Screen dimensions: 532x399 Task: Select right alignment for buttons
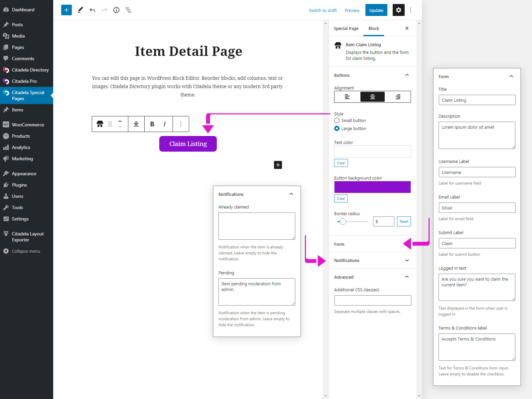[x=398, y=97]
